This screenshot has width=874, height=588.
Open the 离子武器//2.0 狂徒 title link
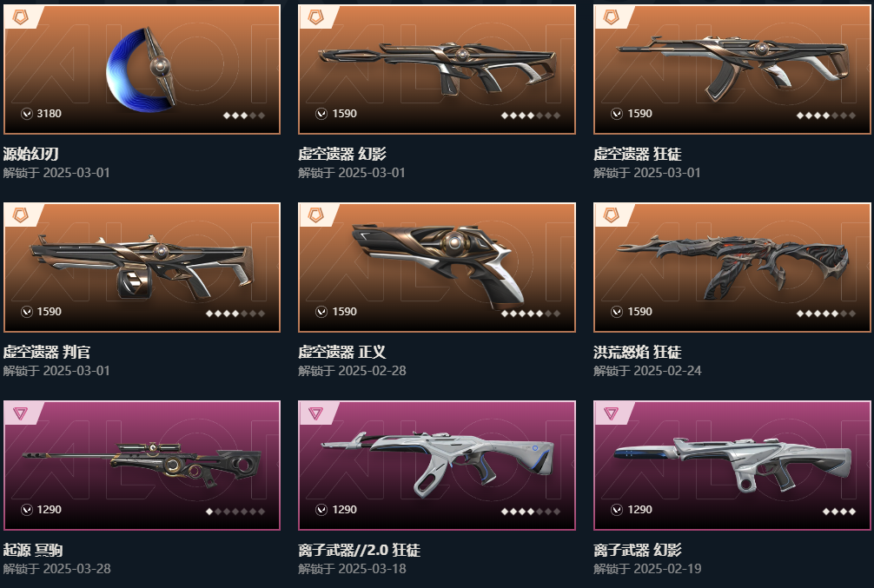point(360,550)
